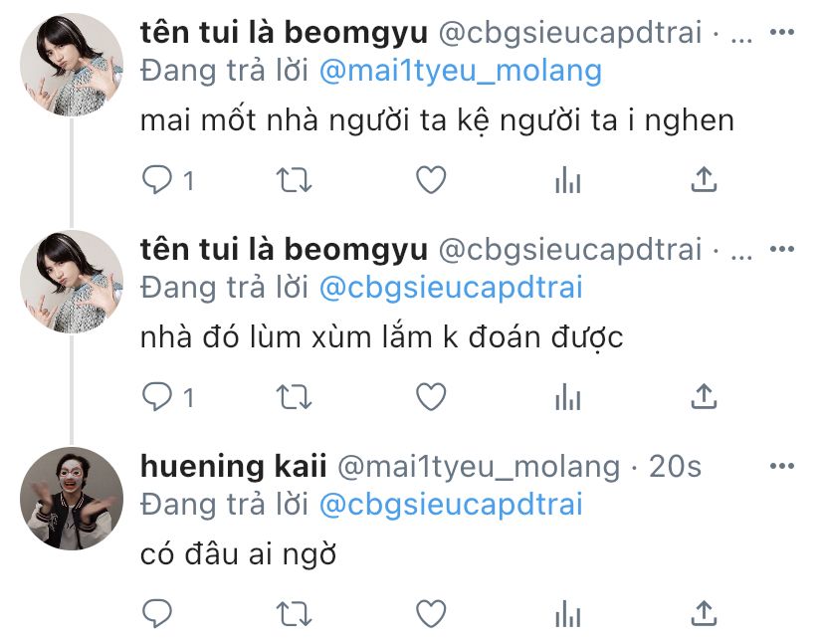
Task: View analytics of the first tweet
Action: click(568, 180)
